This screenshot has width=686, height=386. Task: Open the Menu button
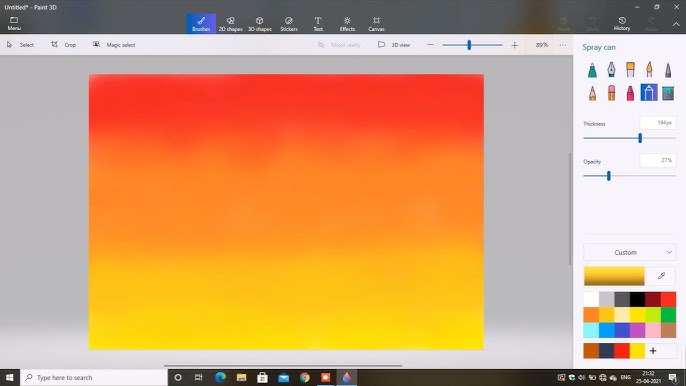click(x=14, y=23)
